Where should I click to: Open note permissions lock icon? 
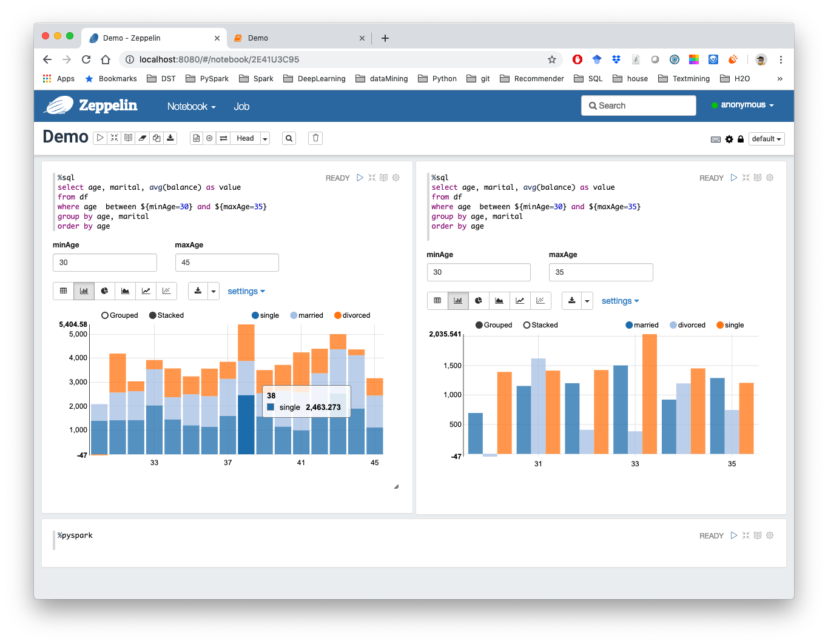coord(741,139)
